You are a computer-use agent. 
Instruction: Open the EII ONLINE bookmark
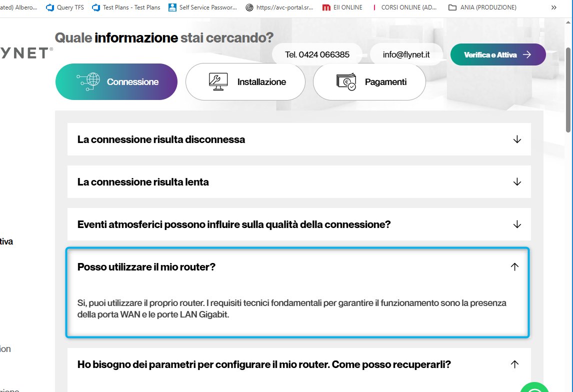[x=342, y=7]
